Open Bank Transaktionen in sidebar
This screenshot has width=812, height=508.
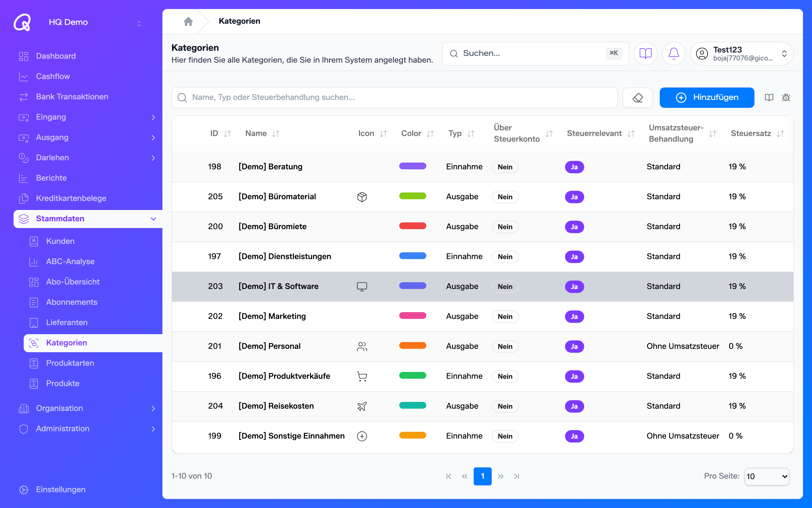(88, 97)
